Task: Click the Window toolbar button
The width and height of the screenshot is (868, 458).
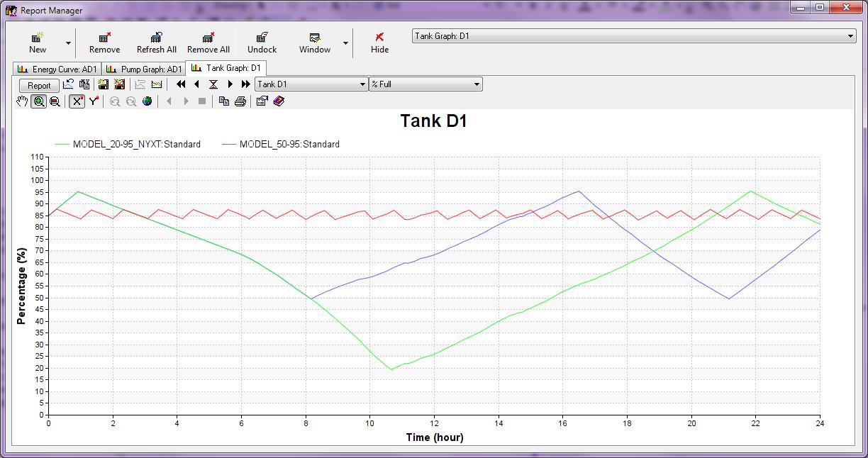Action: click(315, 43)
